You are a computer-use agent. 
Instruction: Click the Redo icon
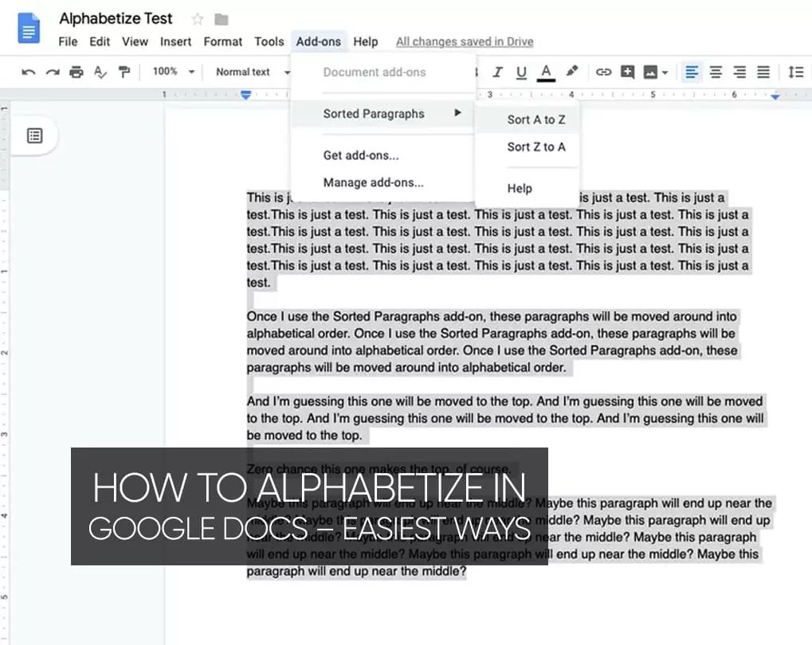pos(52,72)
